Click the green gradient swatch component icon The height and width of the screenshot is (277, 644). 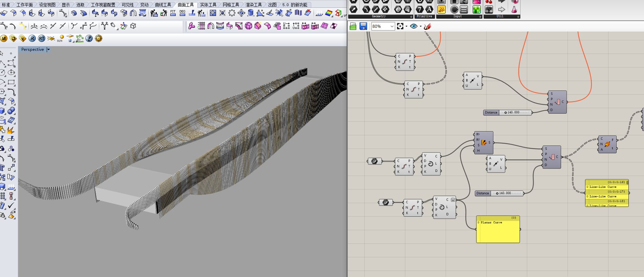pos(476,9)
